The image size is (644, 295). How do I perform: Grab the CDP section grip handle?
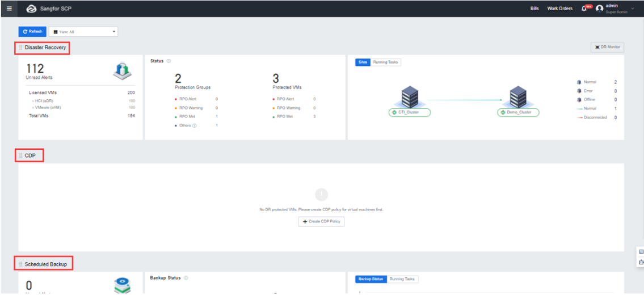20,155
